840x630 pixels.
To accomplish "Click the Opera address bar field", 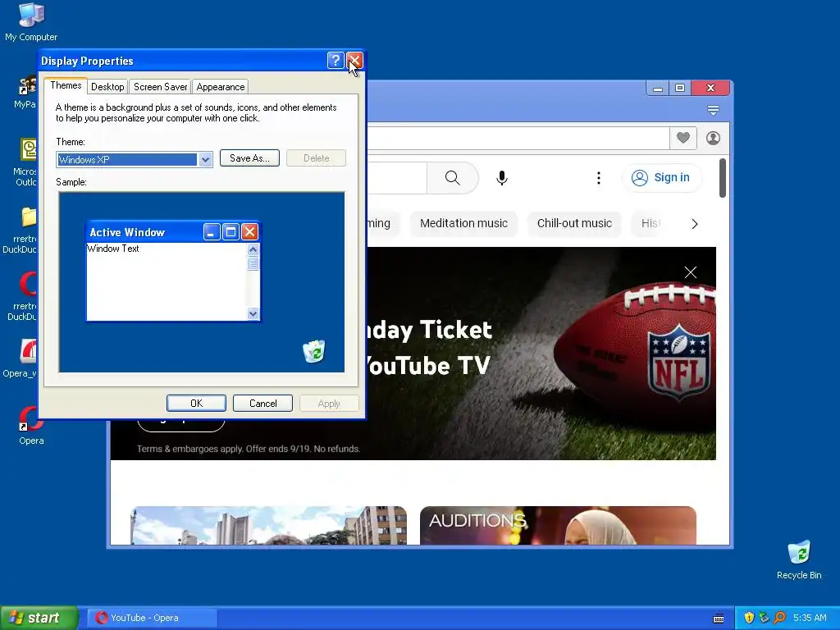I will 517,138.
